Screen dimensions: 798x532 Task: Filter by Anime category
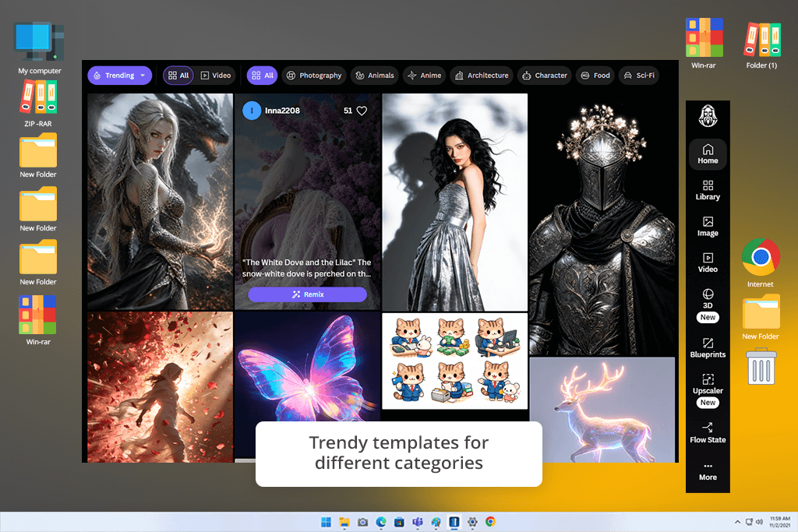pyautogui.click(x=425, y=76)
